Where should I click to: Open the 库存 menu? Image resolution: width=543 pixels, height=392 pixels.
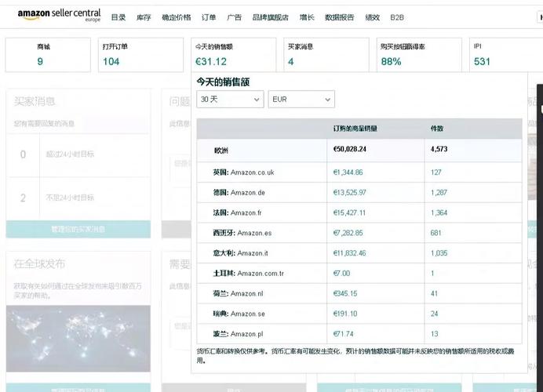point(144,17)
